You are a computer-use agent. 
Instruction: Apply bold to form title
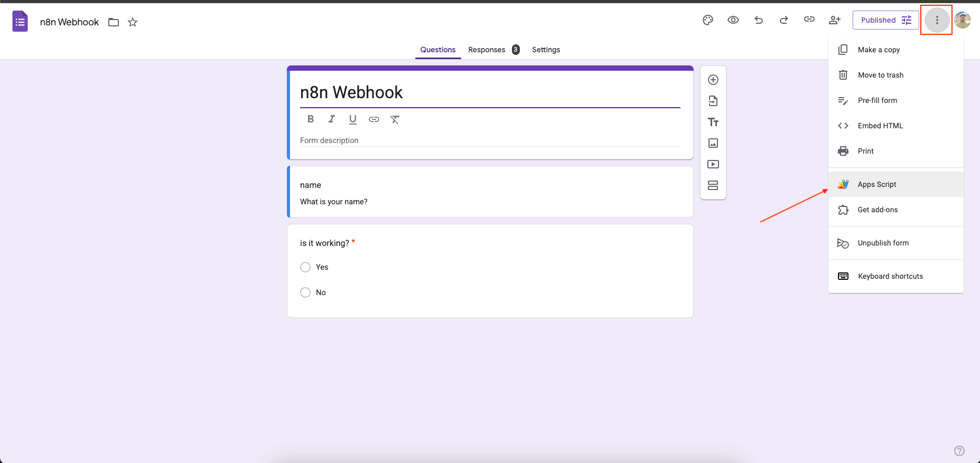click(x=311, y=119)
